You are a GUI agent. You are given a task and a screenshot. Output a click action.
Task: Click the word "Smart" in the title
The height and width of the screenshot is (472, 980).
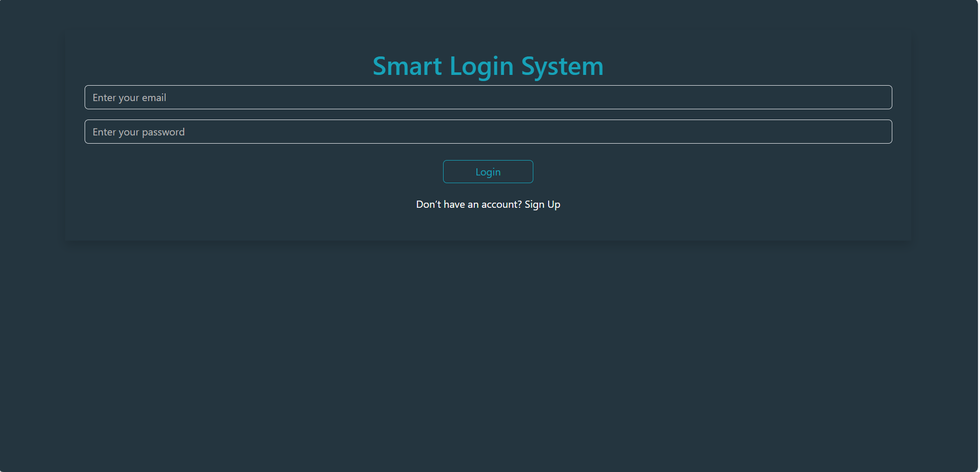click(407, 66)
